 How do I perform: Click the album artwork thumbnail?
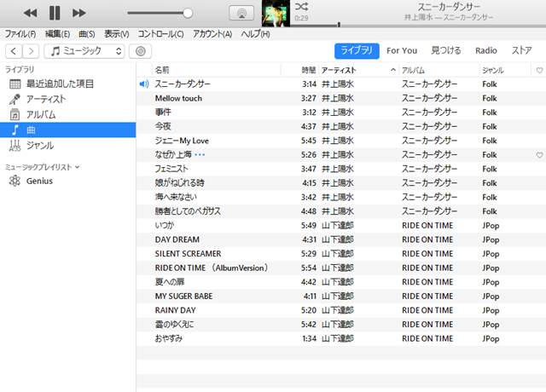(276, 14)
